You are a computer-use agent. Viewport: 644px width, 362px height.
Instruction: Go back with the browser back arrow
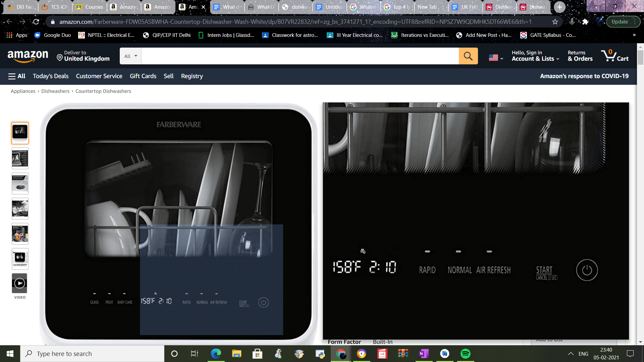coord(9,22)
